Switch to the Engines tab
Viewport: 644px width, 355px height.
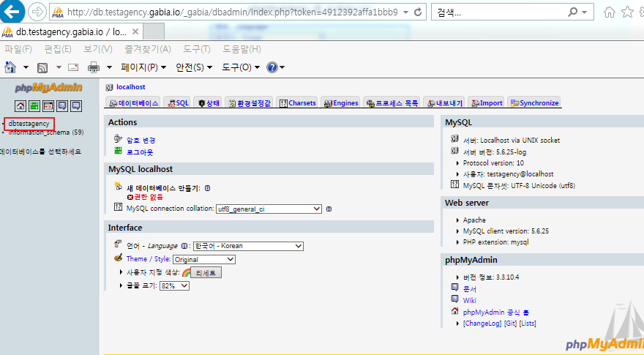click(x=341, y=102)
